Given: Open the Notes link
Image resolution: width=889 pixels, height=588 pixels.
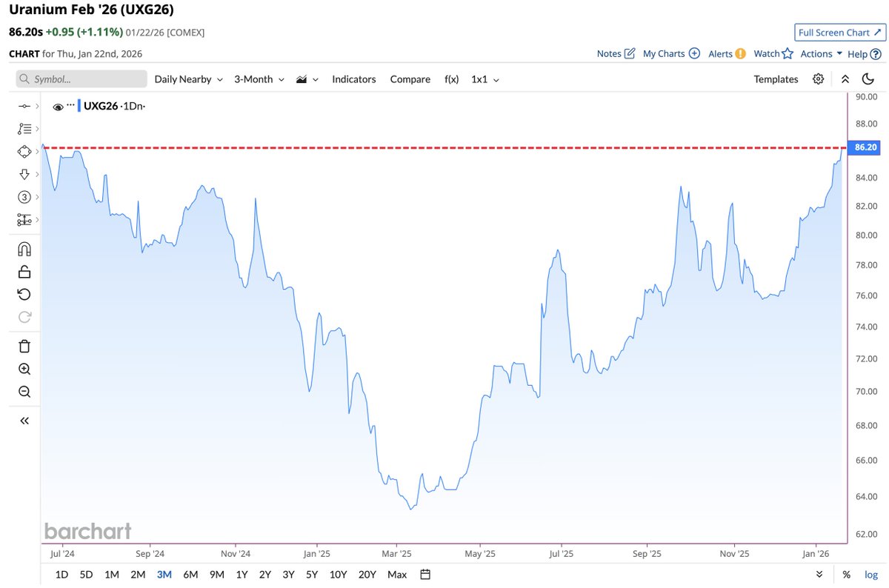Looking at the screenshot, I should 616,53.
